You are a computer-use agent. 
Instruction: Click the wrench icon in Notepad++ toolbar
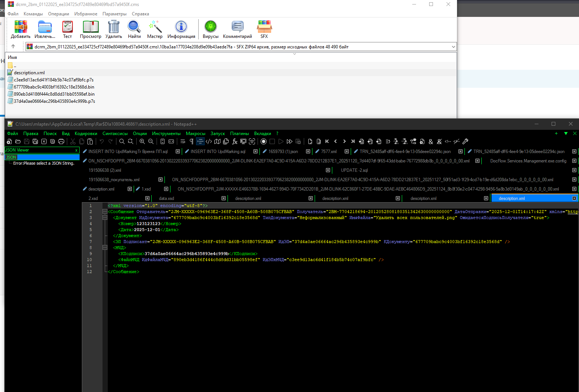[x=465, y=141]
